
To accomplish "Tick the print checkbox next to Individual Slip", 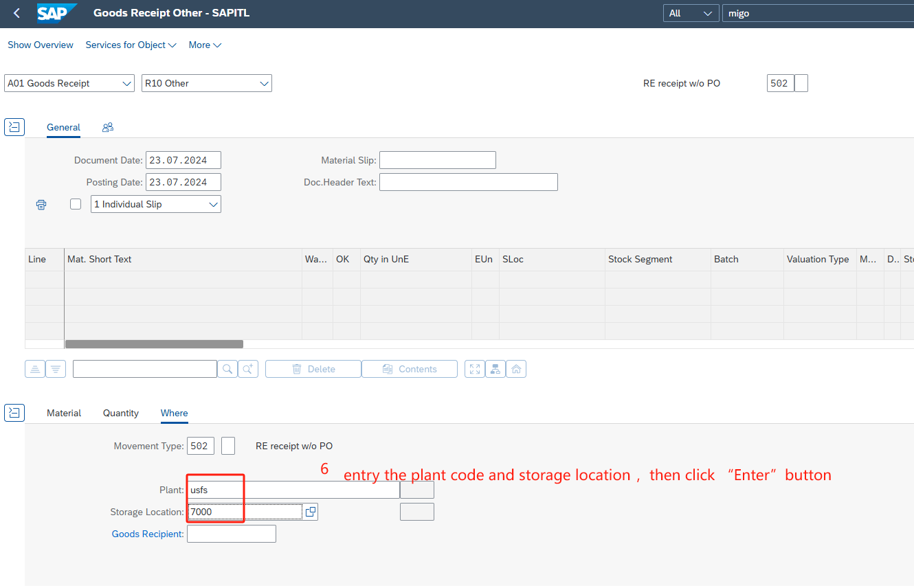I will [x=76, y=204].
